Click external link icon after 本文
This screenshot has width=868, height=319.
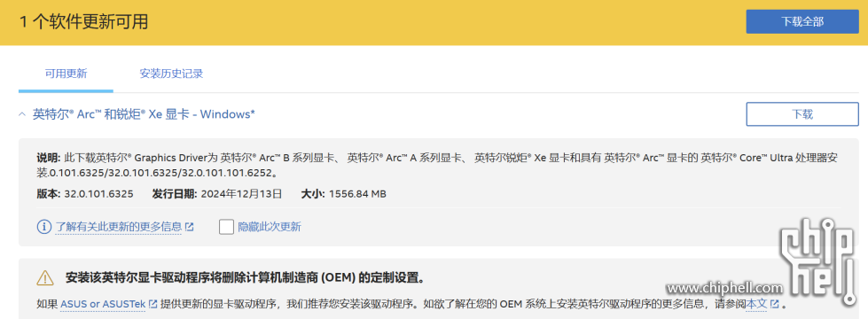click(x=774, y=304)
